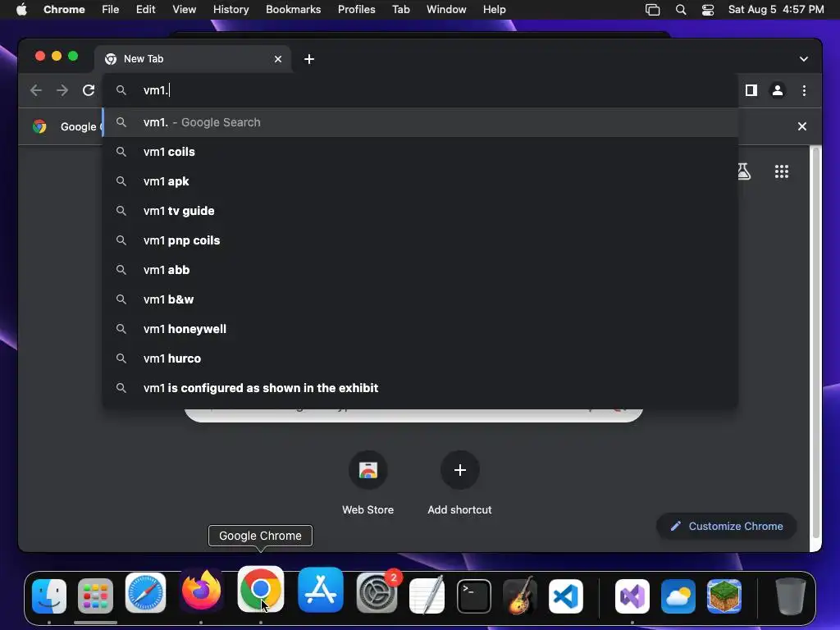Dismiss the Google bar with X
Viewport: 840px width, 630px height.
coord(802,126)
